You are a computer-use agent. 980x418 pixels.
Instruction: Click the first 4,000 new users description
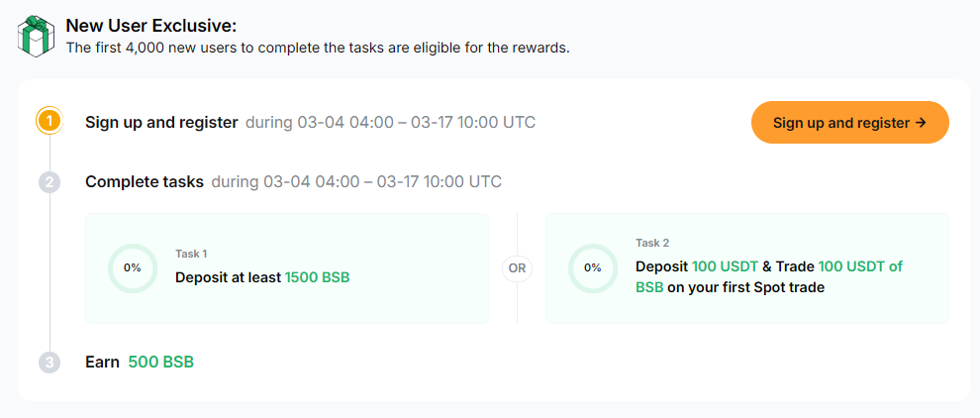[317, 48]
